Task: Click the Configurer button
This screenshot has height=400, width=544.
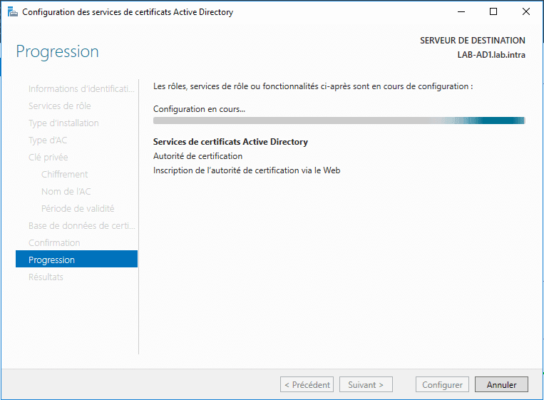Action: pyautogui.click(x=442, y=384)
